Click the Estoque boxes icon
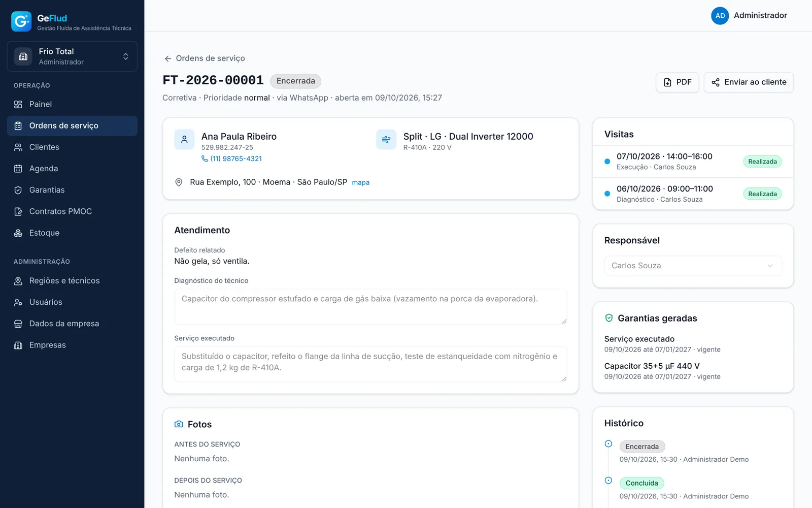The height and width of the screenshot is (508, 812). (x=18, y=233)
